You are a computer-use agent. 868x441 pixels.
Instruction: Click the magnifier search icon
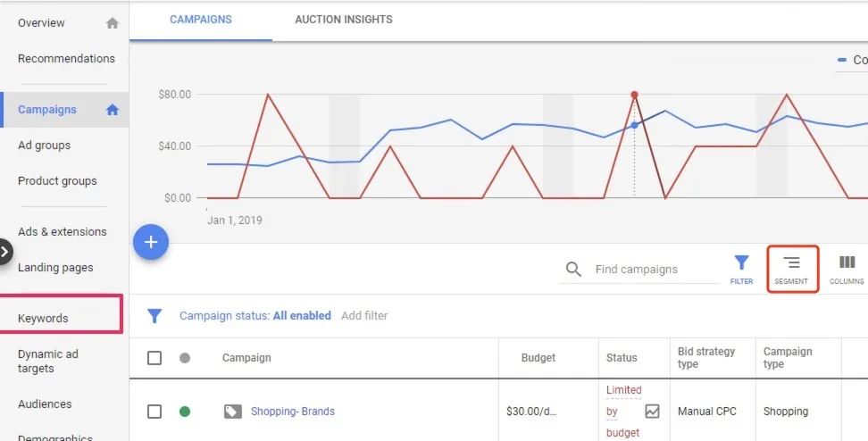coord(574,269)
